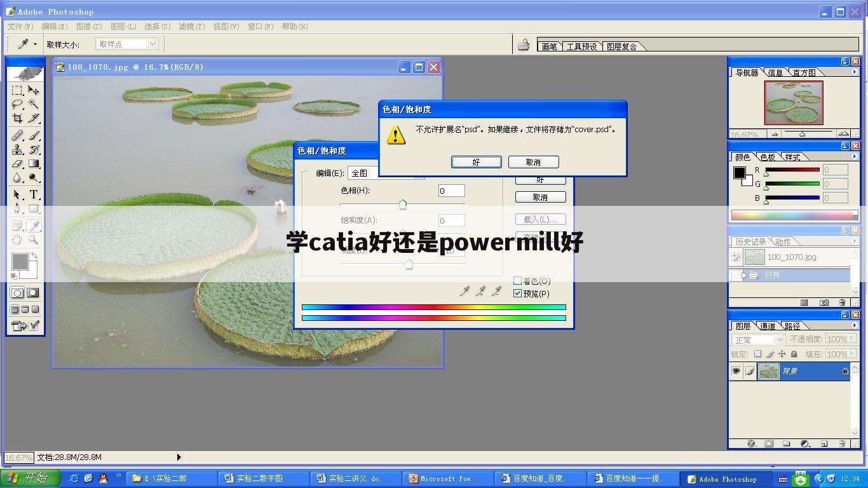Click new snapshot camera icon in History

(824, 302)
